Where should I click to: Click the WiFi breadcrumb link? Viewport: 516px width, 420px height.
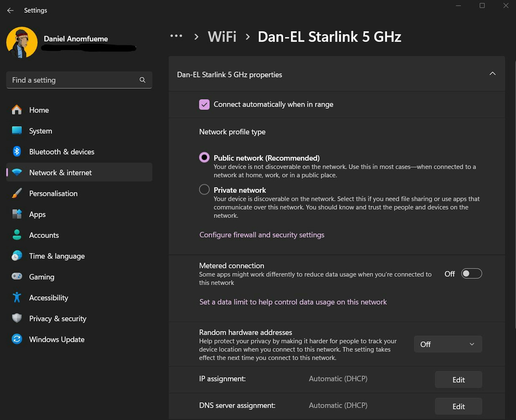click(222, 37)
